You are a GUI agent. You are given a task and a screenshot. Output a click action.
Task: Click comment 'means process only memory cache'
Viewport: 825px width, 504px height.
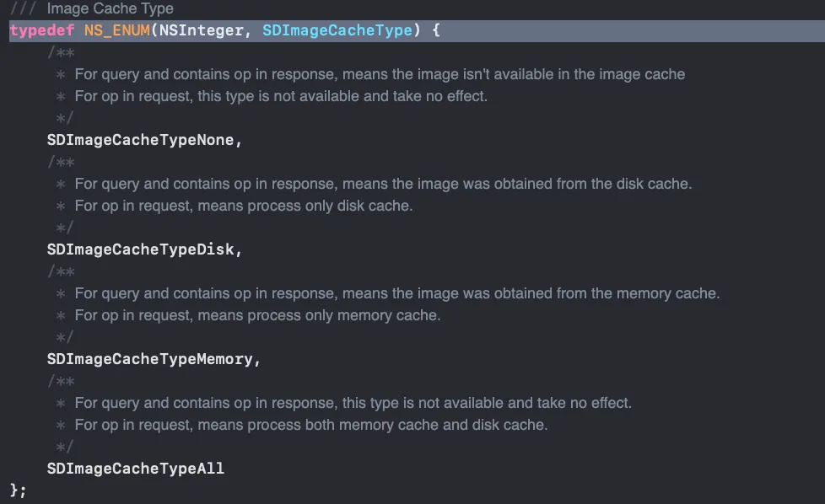click(x=258, y=315)
